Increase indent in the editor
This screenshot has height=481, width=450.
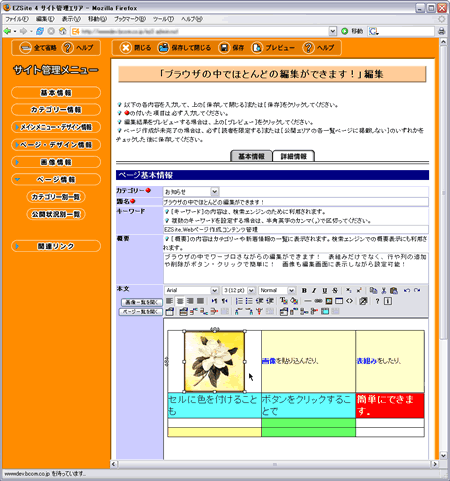point(270,301)
